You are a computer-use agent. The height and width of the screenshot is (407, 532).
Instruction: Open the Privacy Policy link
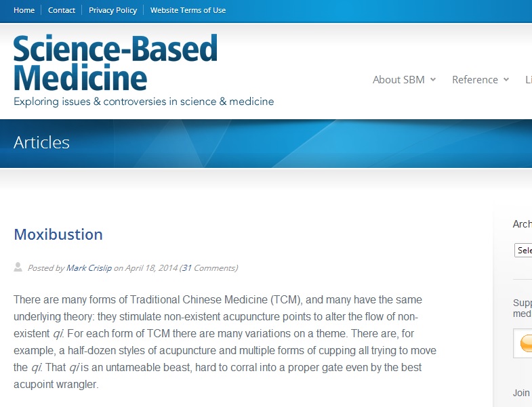(x=112, y=10)
